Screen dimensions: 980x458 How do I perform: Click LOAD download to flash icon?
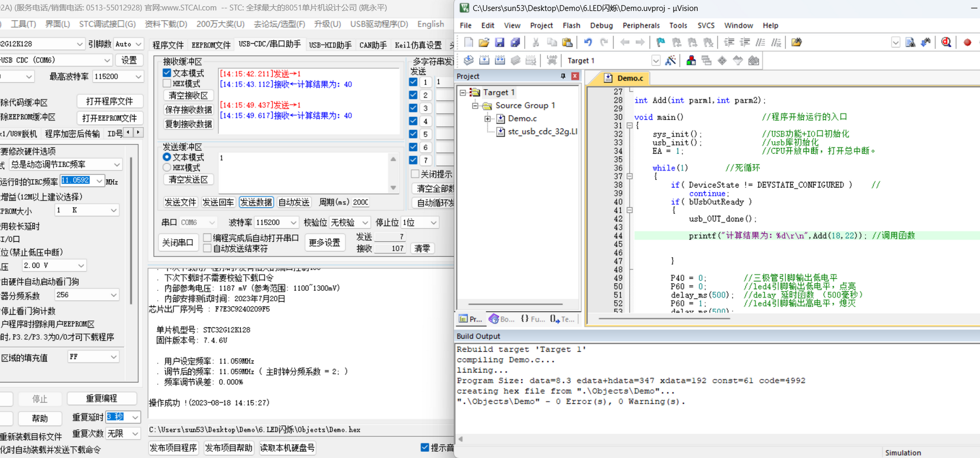click(x=552, y=60)
